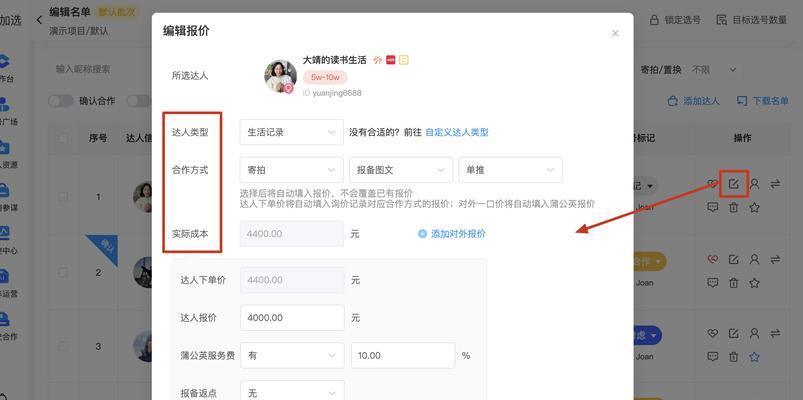This screenshot has width=803, height=400.
Task: Click the 实际成本 field showing 4400.00
Action: tap(292, 234)
